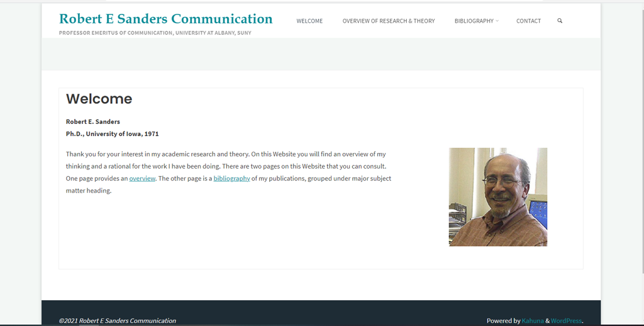The image size is (644, 326).
Task: Go to the Welcome navigation item
Action: 309,21
